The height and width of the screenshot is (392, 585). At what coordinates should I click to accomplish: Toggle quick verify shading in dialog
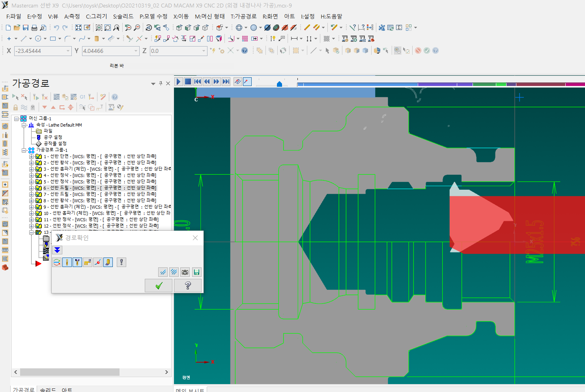click(x=108, y=262)
